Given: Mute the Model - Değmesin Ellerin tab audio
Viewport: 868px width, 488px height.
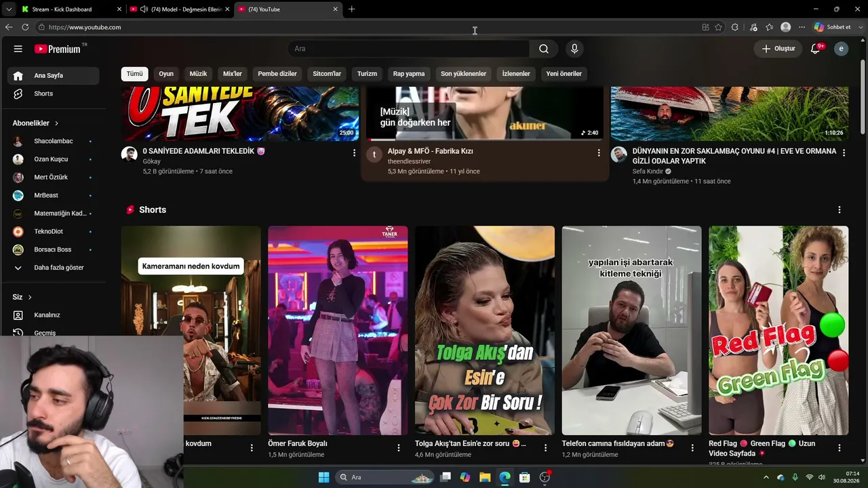Looking at the screenshot, I should click(144, 9).
